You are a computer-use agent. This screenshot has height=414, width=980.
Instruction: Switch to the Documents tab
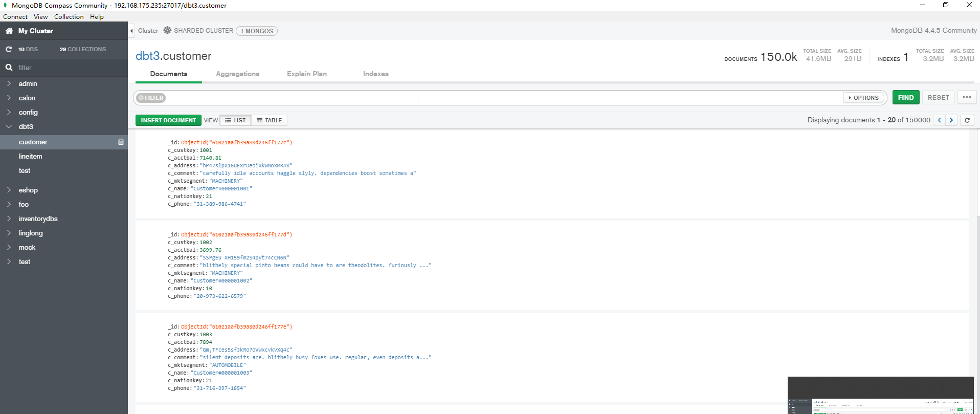click(169, 74)
